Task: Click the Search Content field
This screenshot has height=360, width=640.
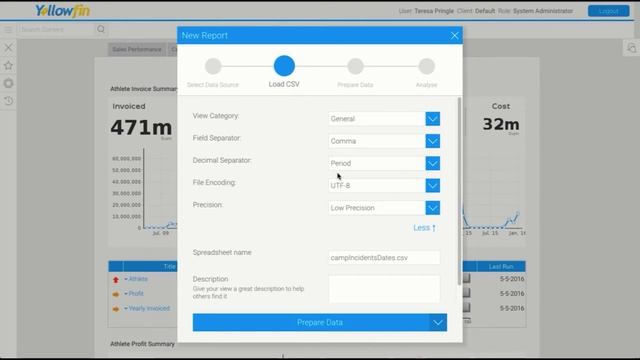Action: (x=56, y=29)
